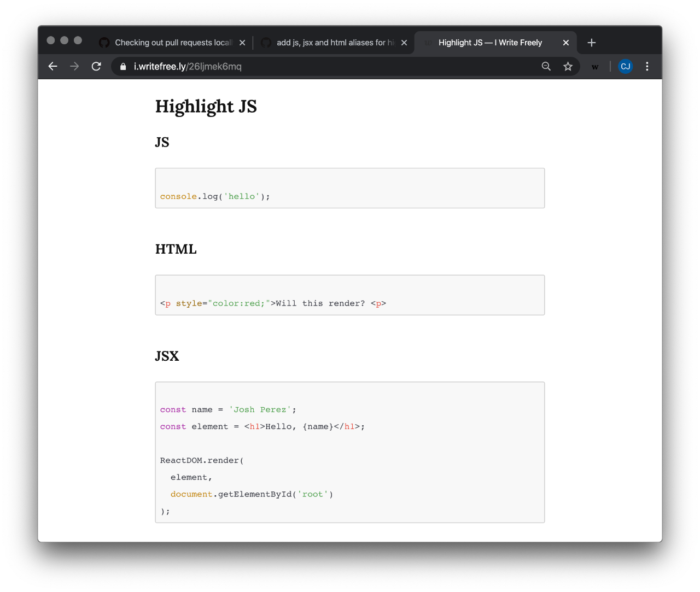The width and height of the screenshot is (700, 592).
Task: Close the 'Checking out pull requests' tab
Action: click(x=242, y=43)
